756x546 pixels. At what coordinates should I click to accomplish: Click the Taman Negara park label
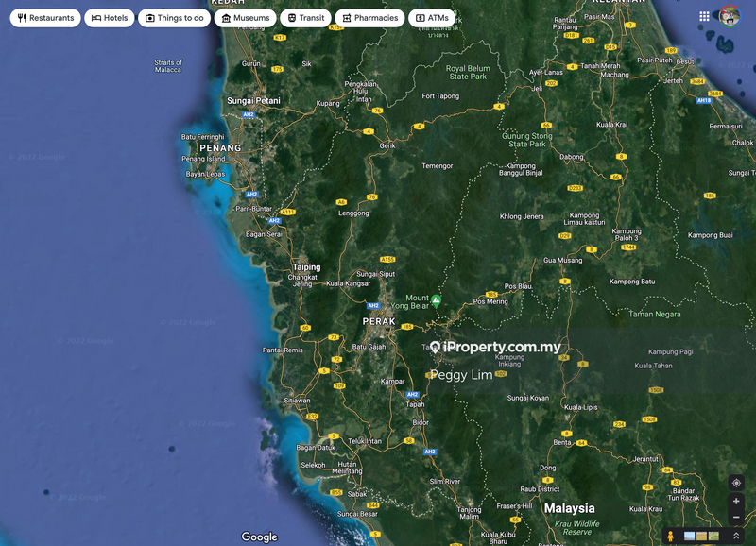click(x=655, y=313)
